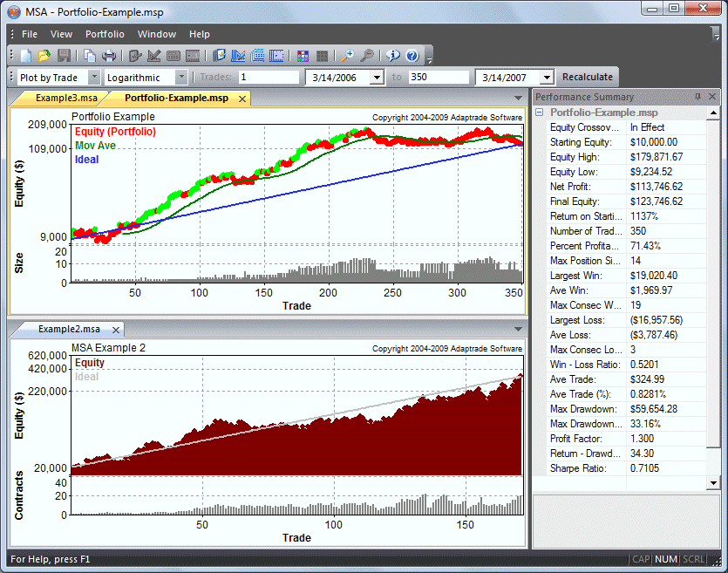Open the Window menu
This screenshot has height=573, width=728.
(x=156, y=34)
